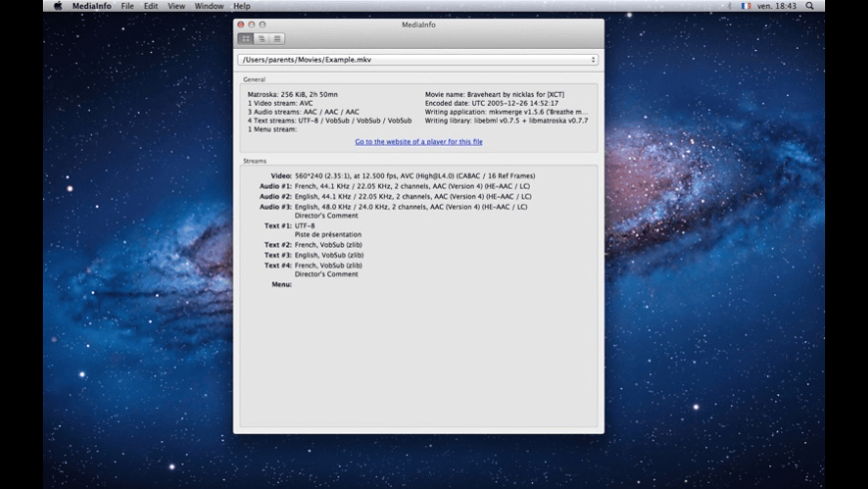The width and height of the screenshot is (868, 489).
Task: Open the Help menu
Action: [x=241, y=6]
